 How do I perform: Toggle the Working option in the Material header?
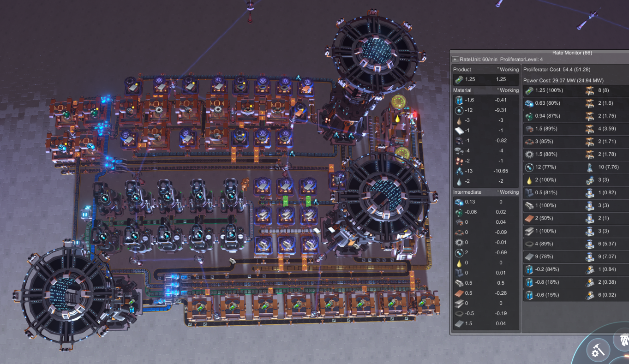click(508, 90)
